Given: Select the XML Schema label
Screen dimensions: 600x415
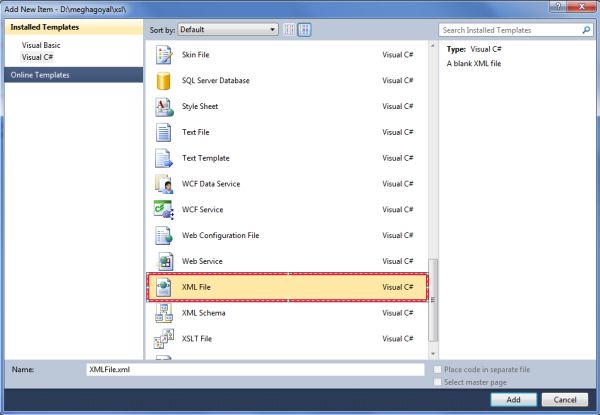Looking at the screenshot, I should coord(204,313).
